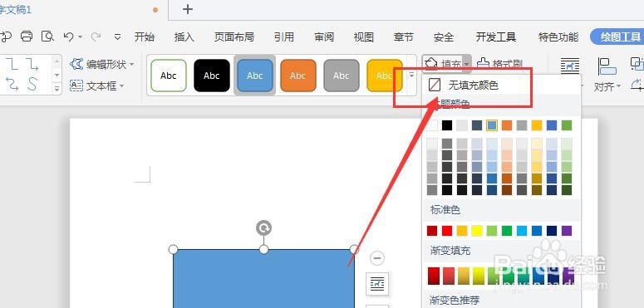The image size is (644, 308).
Task: Click the shape gallery up scroll arrow
Action: coord(57,61)
